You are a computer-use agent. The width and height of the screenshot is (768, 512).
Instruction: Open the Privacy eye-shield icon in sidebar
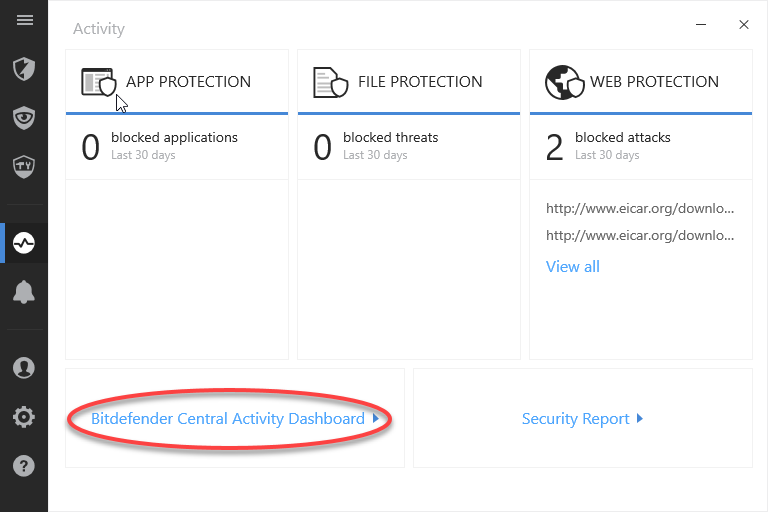pyautogui.click(x=24, y=118)
